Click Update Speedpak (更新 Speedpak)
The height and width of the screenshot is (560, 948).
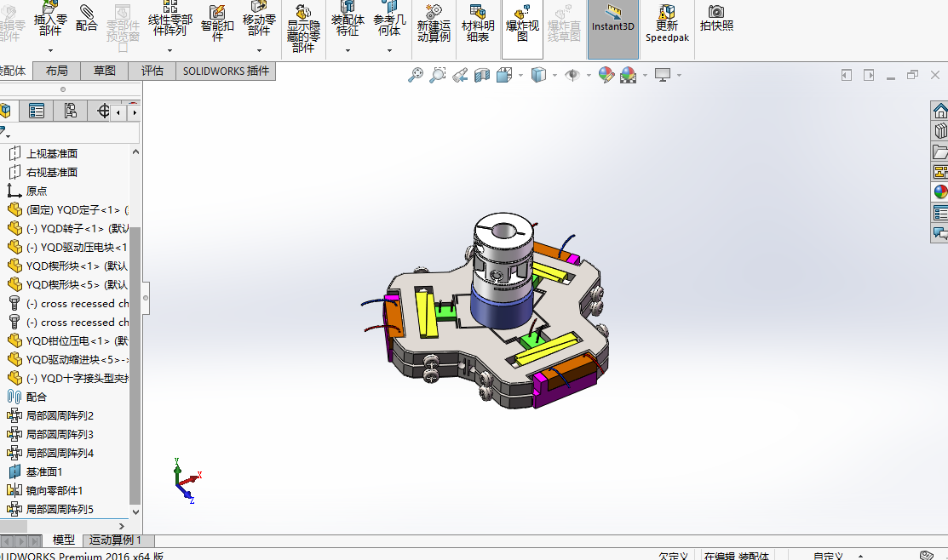(667, 24)
